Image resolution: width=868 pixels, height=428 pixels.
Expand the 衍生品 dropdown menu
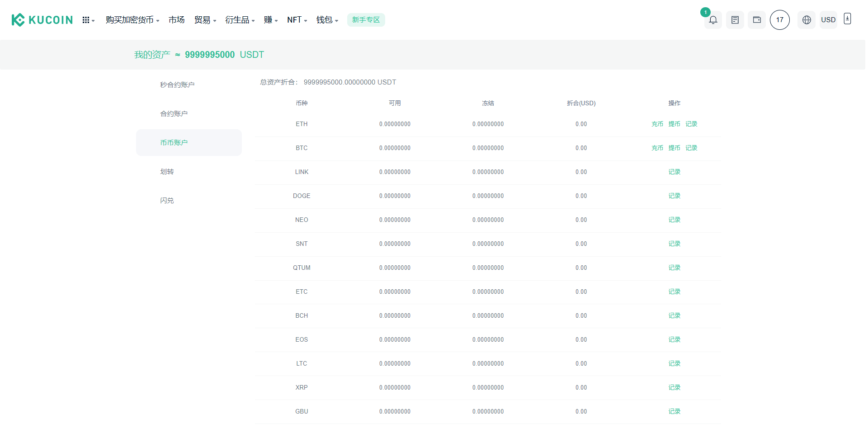(240, 20)
